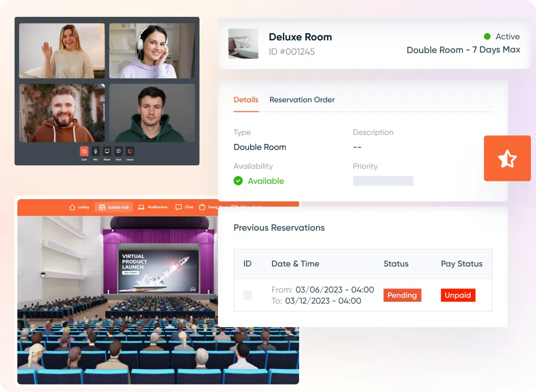Select the Details tab

click(246, 100)
